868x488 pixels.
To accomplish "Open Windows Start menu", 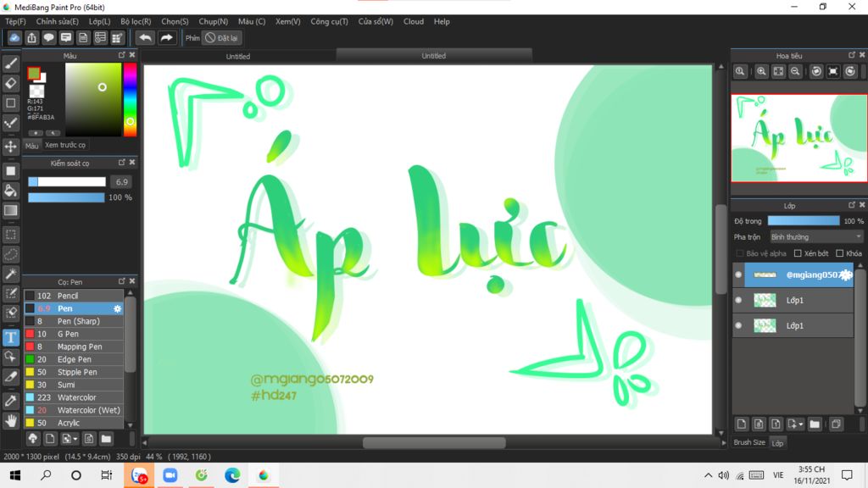I will (x=15, y=475).
